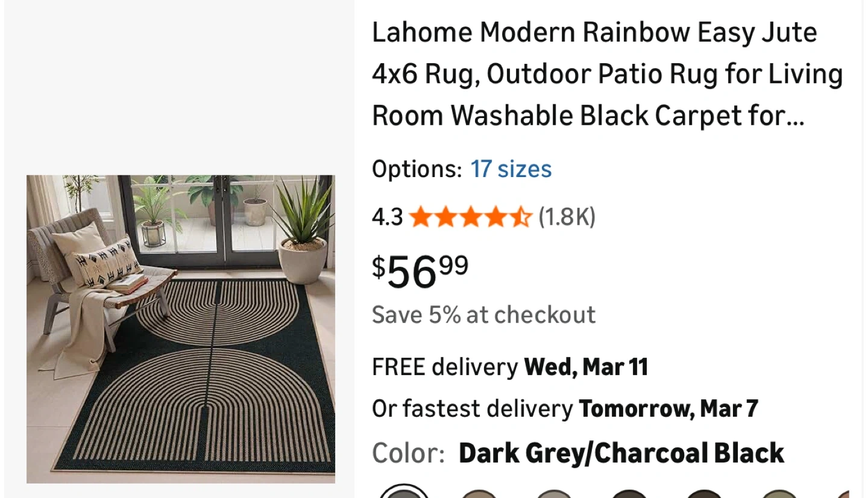Click "Save 5% at checkout" text

[483, 315]
